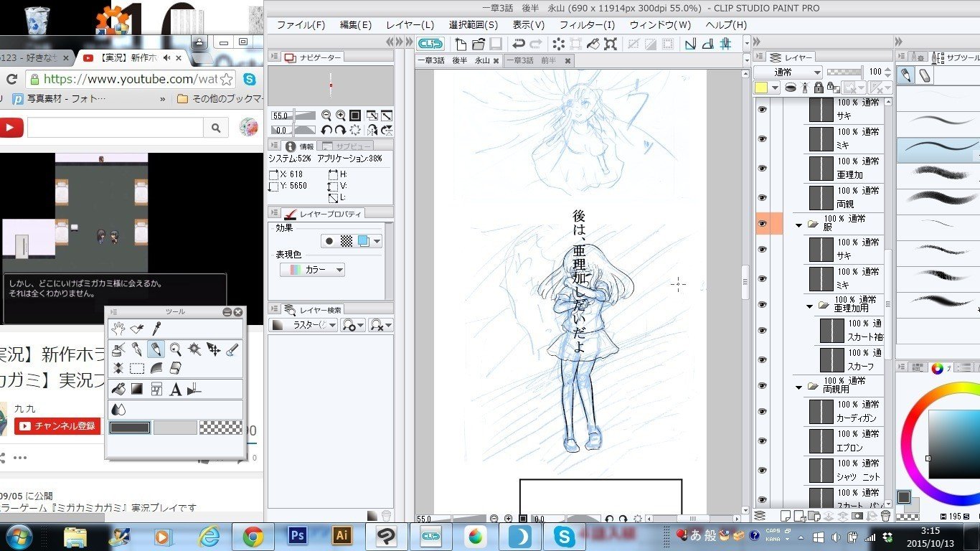
Task: Click the 写真素材 bookmark in Chrome
Action: click(x=60, y=99)
